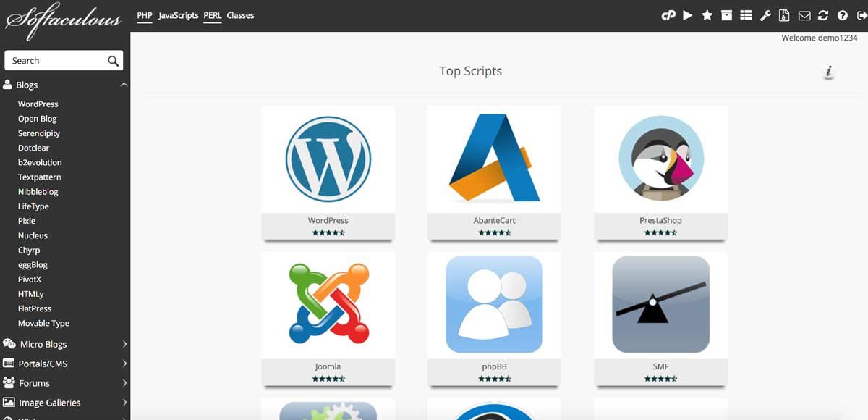Image resolution: width=868 pixels, height=420 pixels.
Task: Open help via the question mark icon
Action: pyautogui.click(x=843, y=15)
